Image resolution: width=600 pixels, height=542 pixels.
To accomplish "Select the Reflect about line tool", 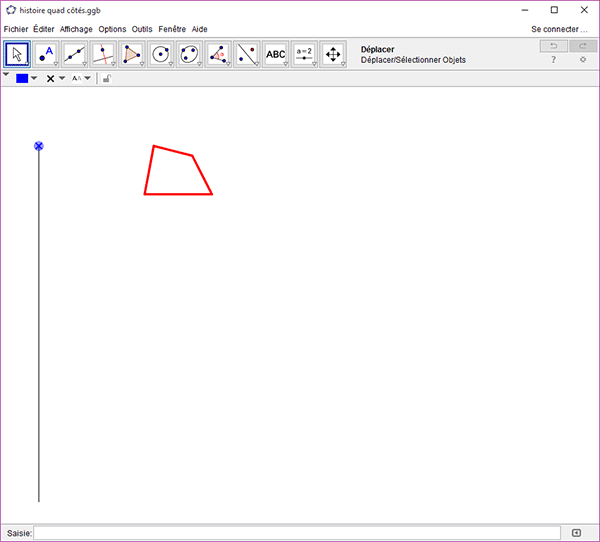I will click(246, 54).
